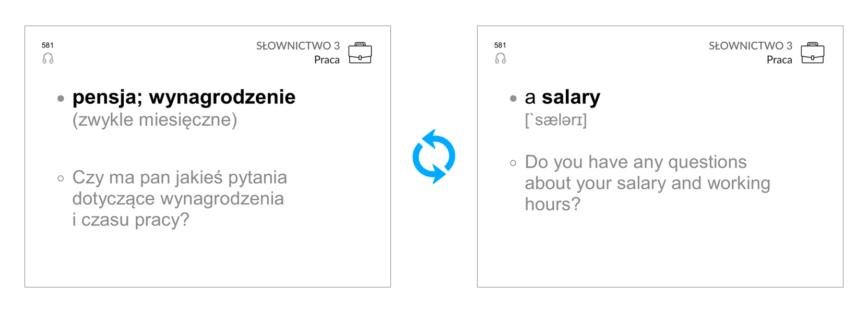The image size is (868, 313).
Task: Play audio with right card headphones icon
Action: [x=501, y=58]
